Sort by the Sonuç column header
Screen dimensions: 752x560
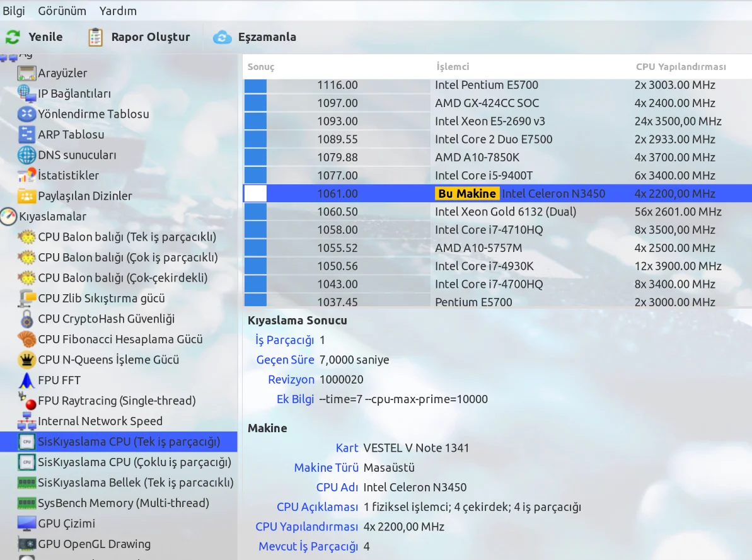click(x=261, y=67)
